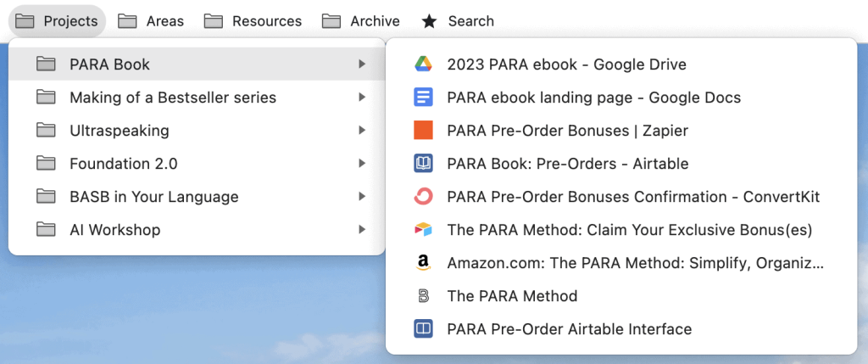Select the highlighted PARA Book folder
This screenshot has width=868, height=364.
click(197, 64)
